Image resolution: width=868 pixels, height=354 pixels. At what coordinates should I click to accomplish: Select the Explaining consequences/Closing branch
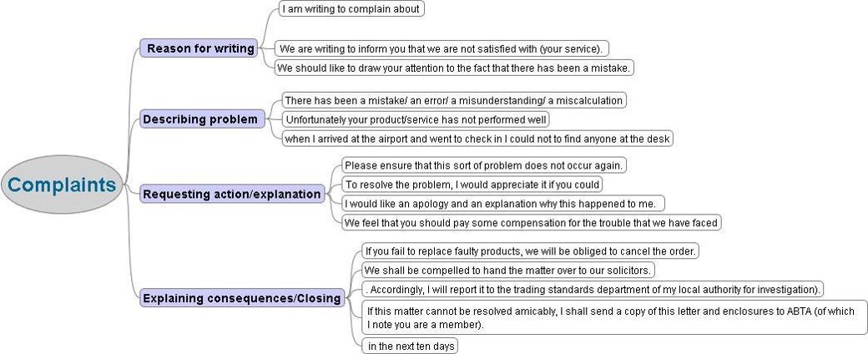(242, 298)
